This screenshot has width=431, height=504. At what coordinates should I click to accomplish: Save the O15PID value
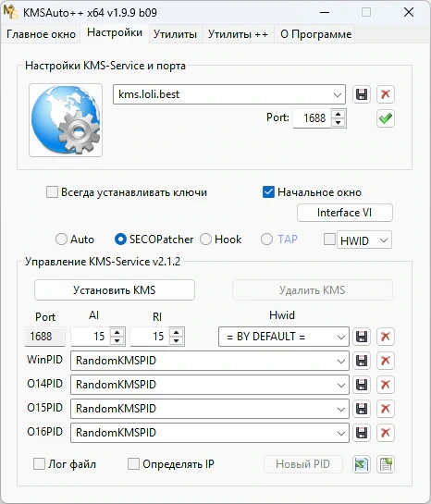tap(362, 409)
